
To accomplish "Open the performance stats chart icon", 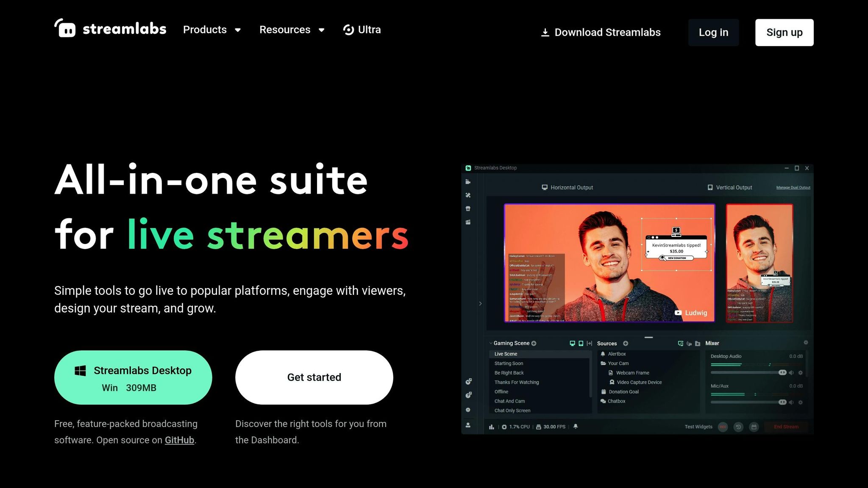I will [x=492, y=427].
